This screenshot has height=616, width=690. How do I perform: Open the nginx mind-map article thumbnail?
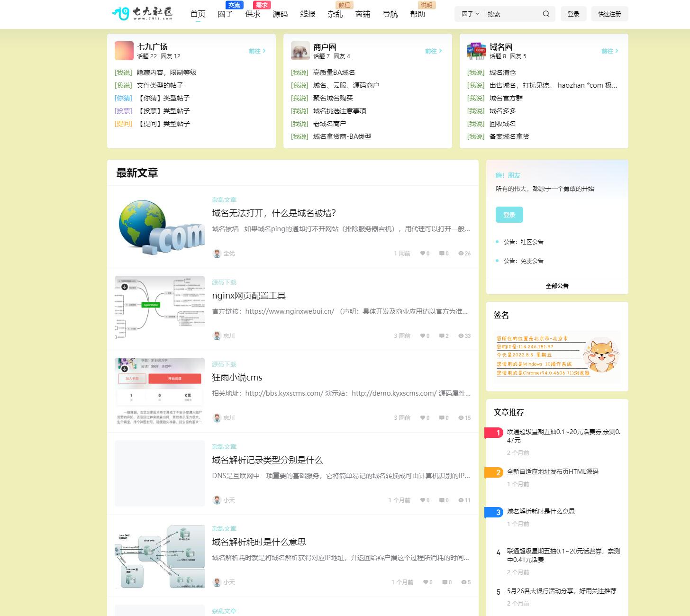[160, 309]
